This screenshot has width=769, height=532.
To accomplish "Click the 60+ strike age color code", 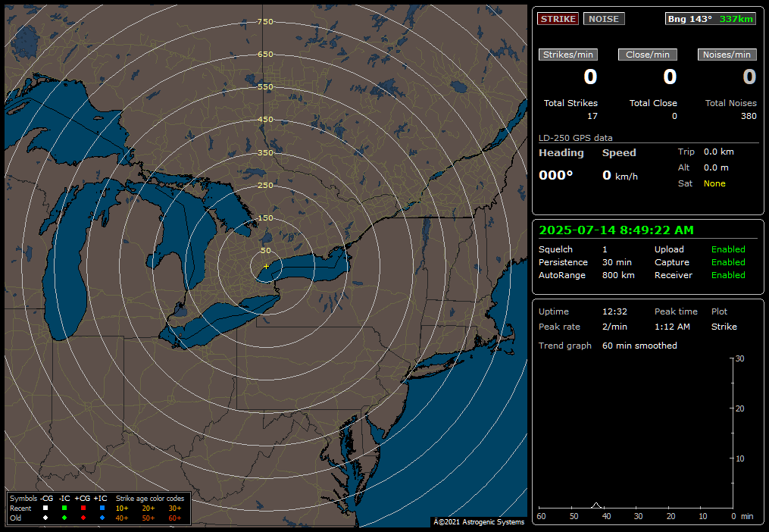I will (175, 518).
